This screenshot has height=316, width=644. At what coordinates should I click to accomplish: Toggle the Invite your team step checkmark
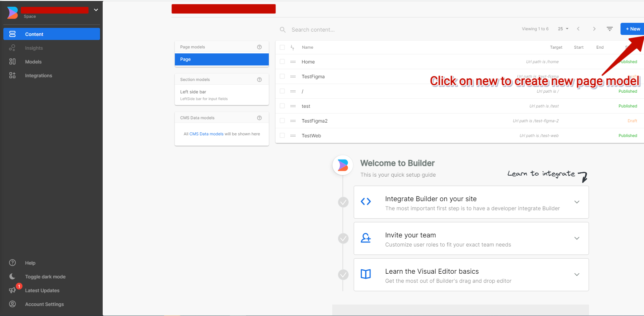pos(343,238)
